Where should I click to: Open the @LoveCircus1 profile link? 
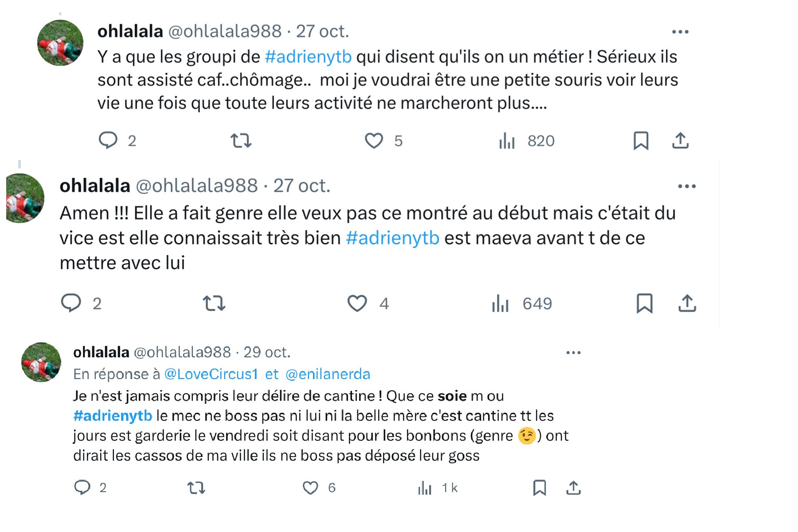[x=211, y=374]
